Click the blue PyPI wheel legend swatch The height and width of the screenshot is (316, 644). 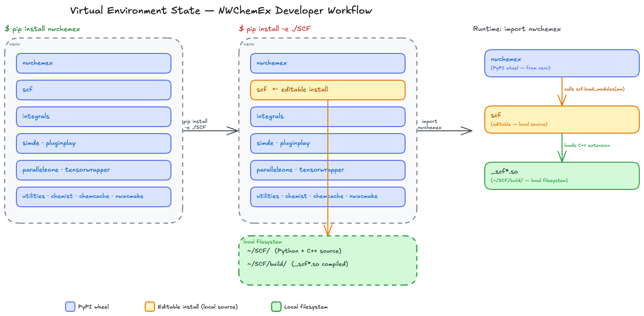[x=70, y=307]
